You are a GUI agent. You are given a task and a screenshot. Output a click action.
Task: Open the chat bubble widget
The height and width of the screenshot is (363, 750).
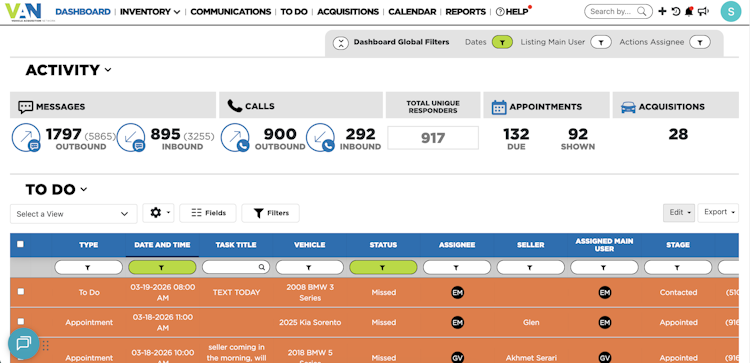coord(23,343)
